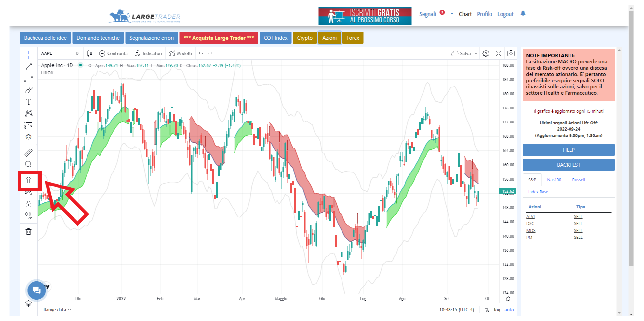Open Crypto tab
The image size is (644, 321).
pos(305,38)
